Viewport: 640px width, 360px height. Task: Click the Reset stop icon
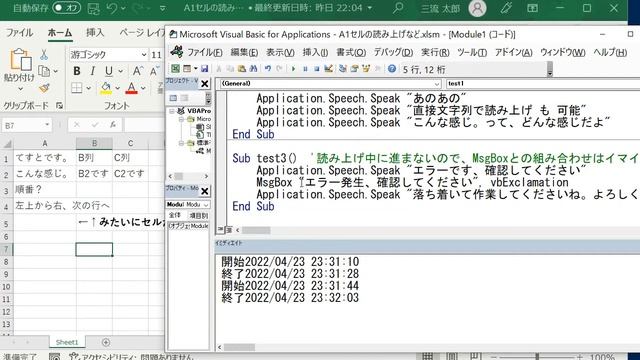tap(316, 69)
